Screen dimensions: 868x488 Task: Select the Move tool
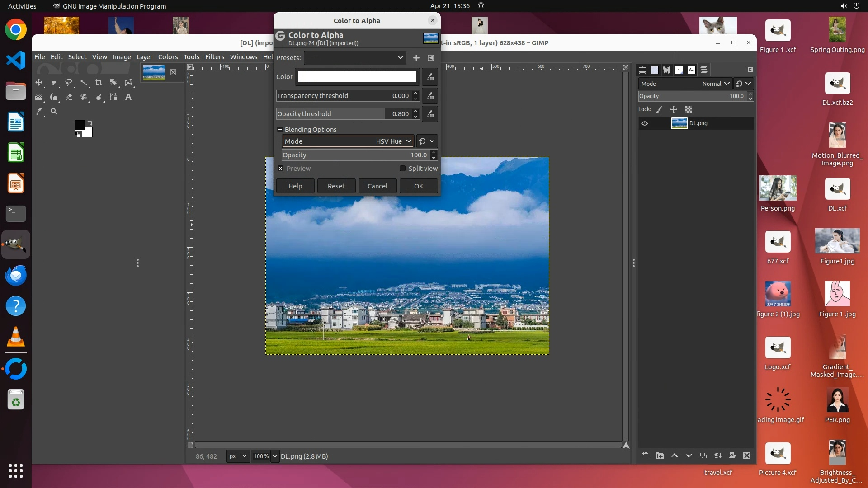click(39, 83)
